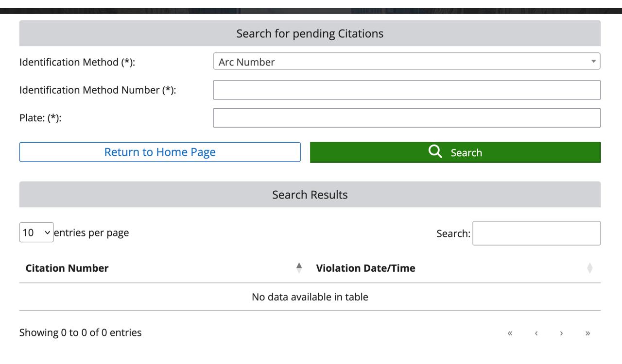Image resolution: width=622 pixels, height=364 pixels.
Task: Click the Return to Home Page button
Action: [160, 152]
